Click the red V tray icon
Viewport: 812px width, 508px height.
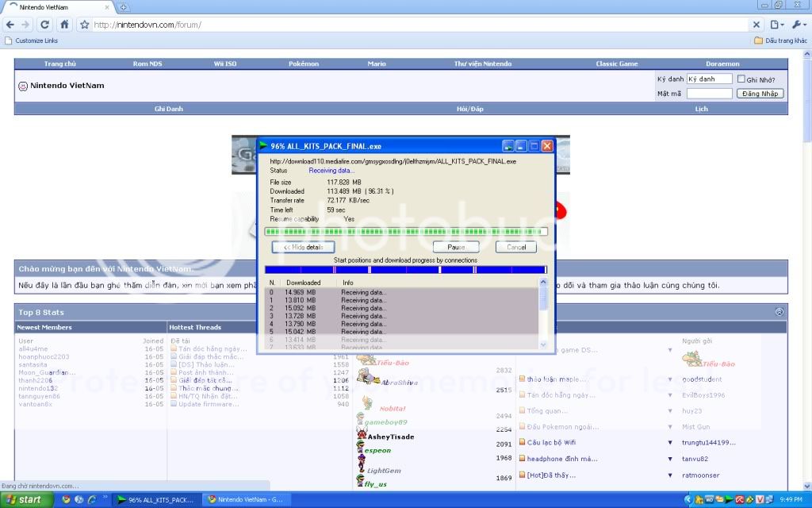(760, 500)
